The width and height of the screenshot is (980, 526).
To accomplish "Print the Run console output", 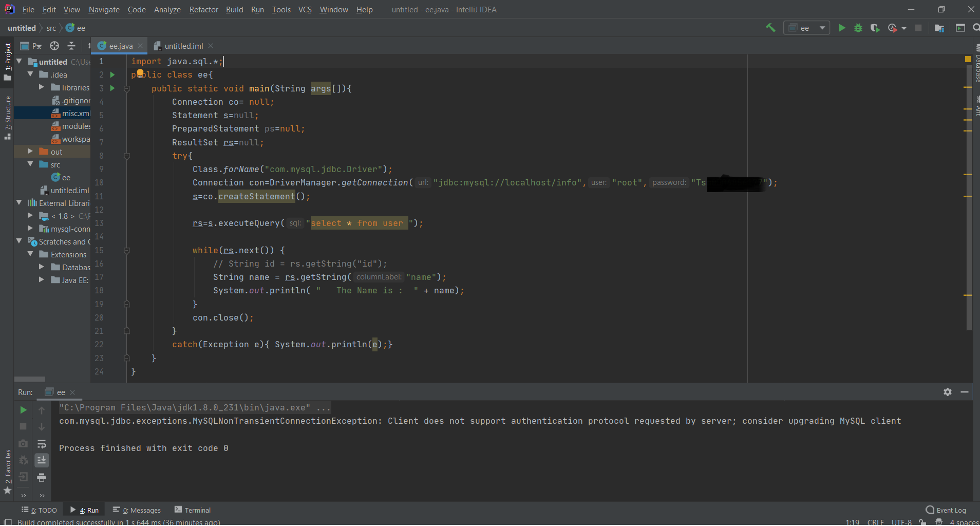I will click(42, 477).
